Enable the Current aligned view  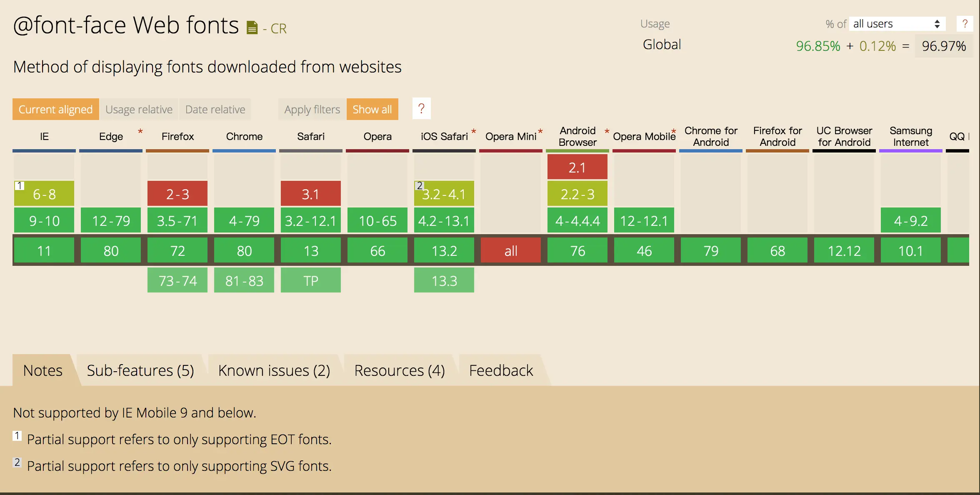pyautogui.click(x=55, y=109)
